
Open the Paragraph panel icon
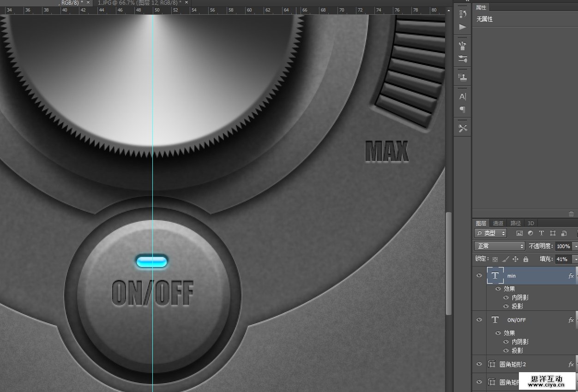pos(463,109)
